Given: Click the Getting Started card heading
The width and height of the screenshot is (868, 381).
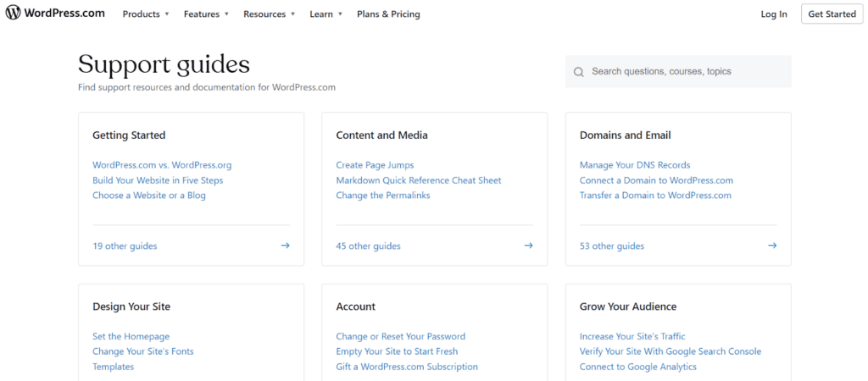Looking at the screenshot, I should click(129, 135).
